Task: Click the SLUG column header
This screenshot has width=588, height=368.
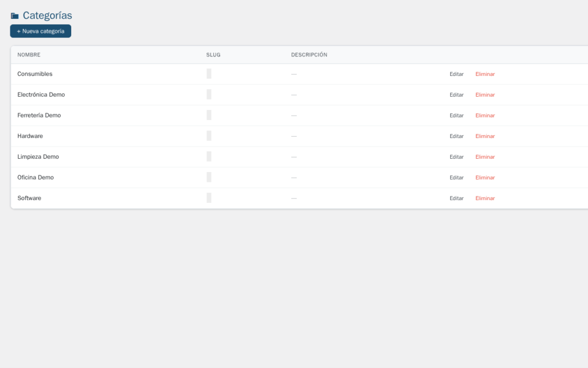Action: click(213, 55)
